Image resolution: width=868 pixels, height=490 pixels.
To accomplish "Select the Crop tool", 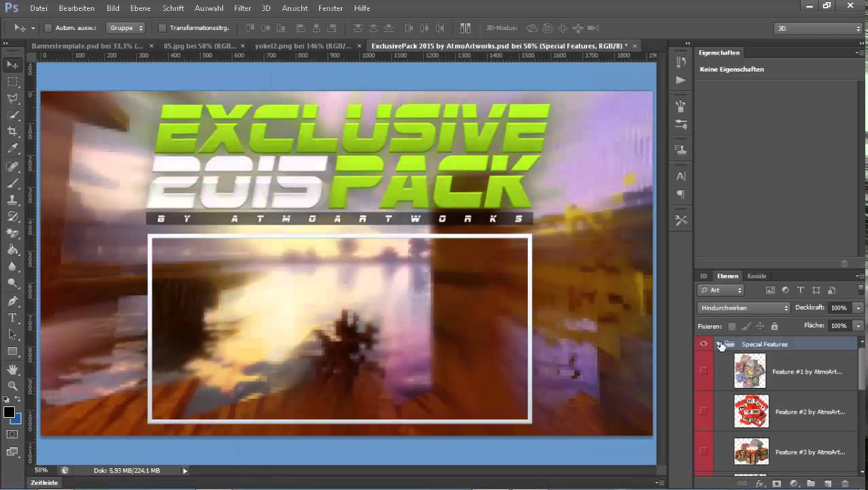I will point(13,131).
